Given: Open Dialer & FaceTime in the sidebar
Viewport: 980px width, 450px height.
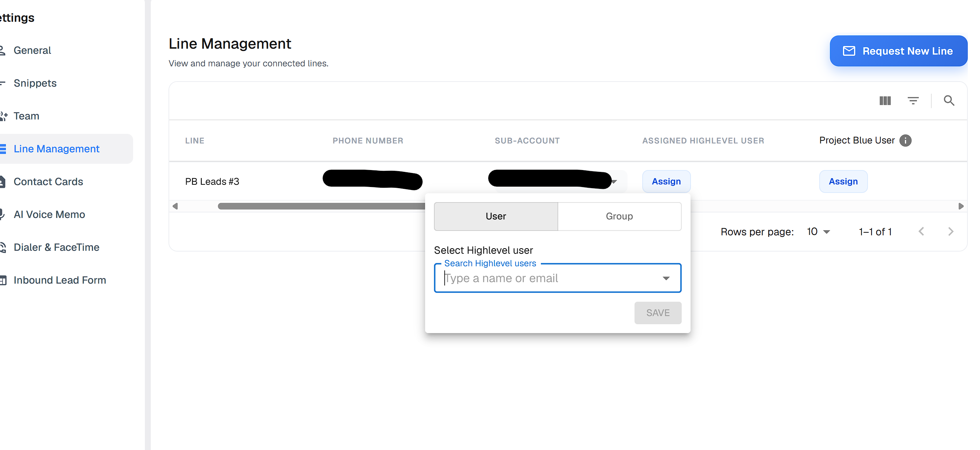Looking at the screenshot, I should (x=56, y=247).
